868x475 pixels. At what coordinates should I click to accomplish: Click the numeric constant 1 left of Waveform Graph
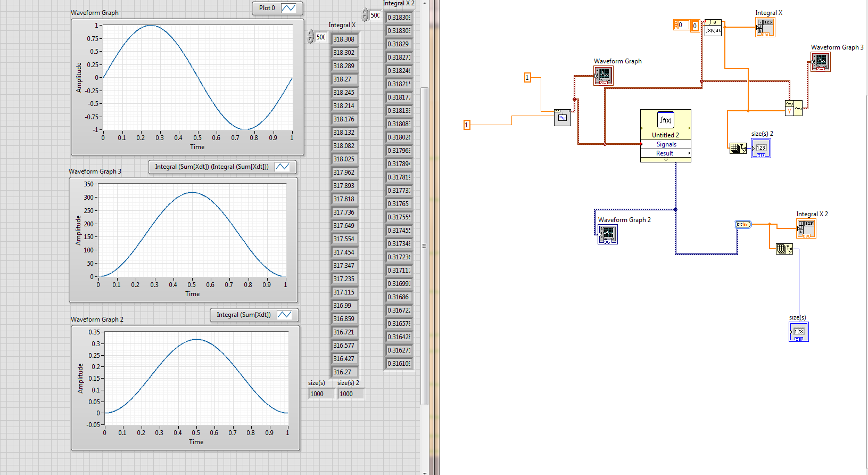tap(527, 78)
